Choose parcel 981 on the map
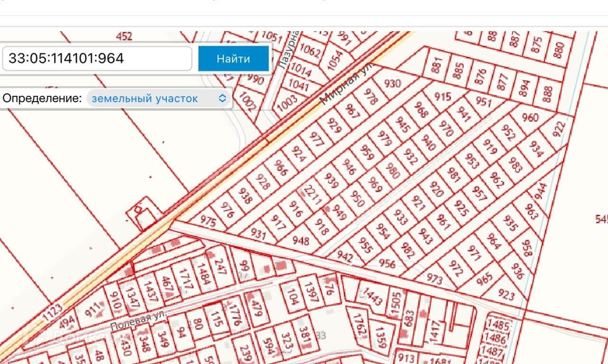Viewport: 608px width, 364px height. [x=454, y=175]
